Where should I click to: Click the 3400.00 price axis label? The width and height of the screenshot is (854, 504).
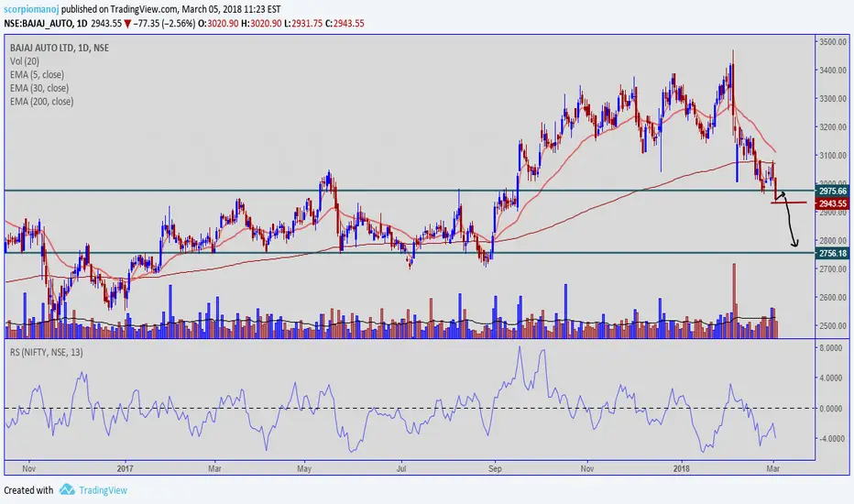833,71
